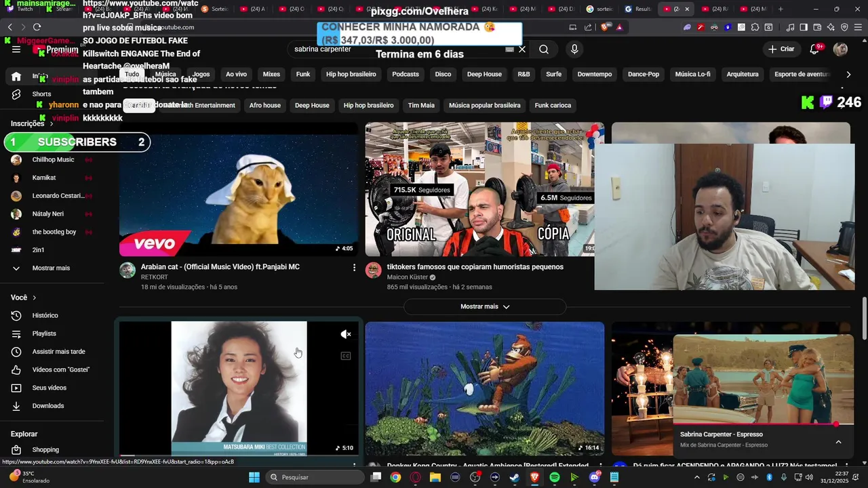Viewport: 868px width, 488px height.
Task: Open the Donkey Kong Country video thumbnail
Action: point(484,388)
